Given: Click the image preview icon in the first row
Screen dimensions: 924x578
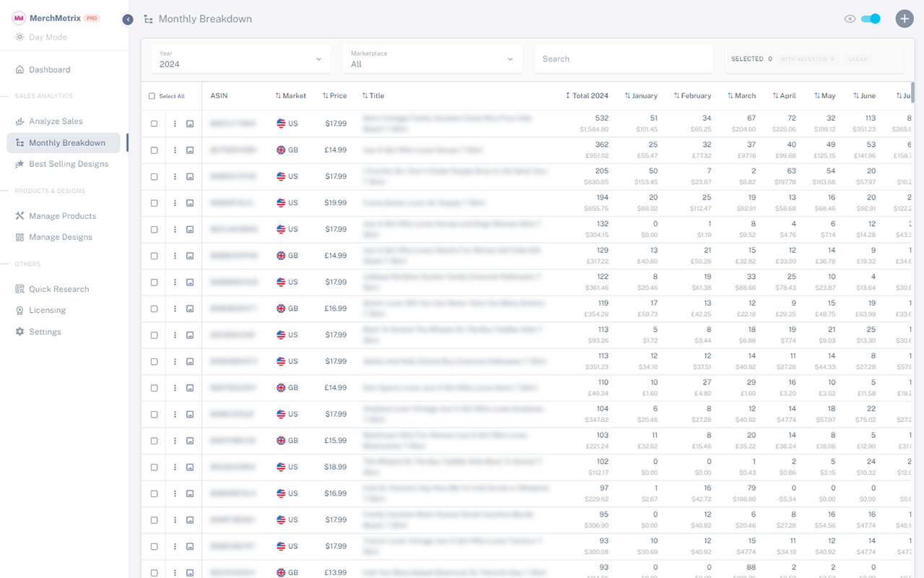Looking at the screenshot, I should 190,124.
